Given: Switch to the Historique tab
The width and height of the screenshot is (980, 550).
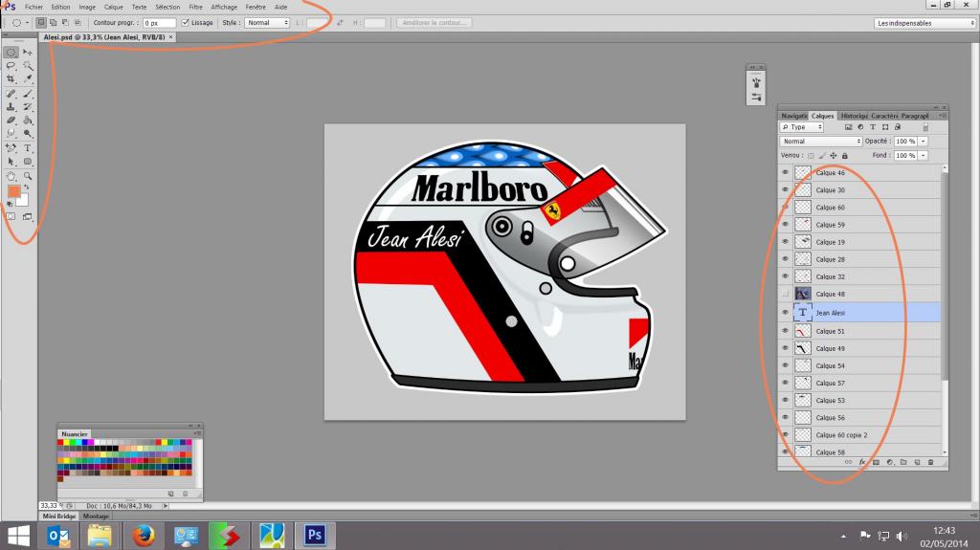Looking at the screenshot, I should pyautogui.click(x=853, y=116).
